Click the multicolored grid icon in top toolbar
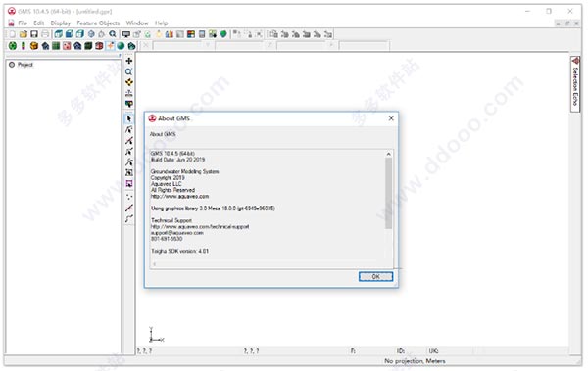 point(191,34)
